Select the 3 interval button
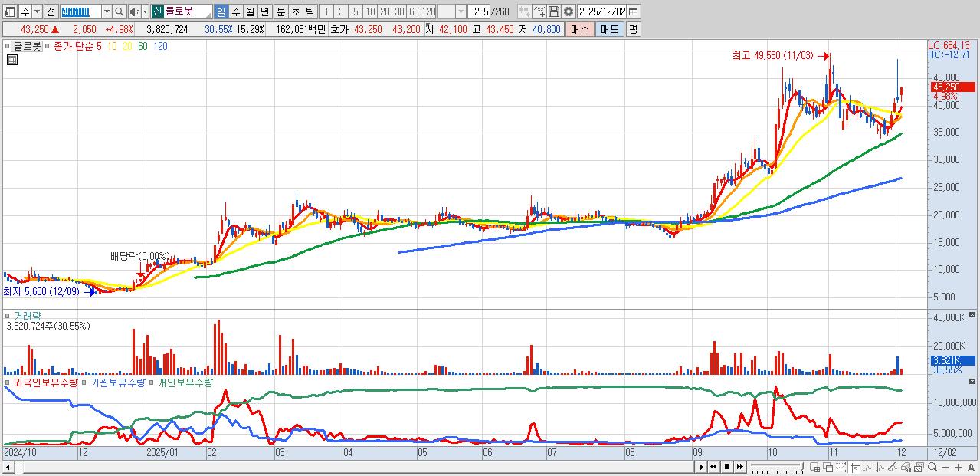This screenshot has width=980, height=476. (x=340, y=11)
